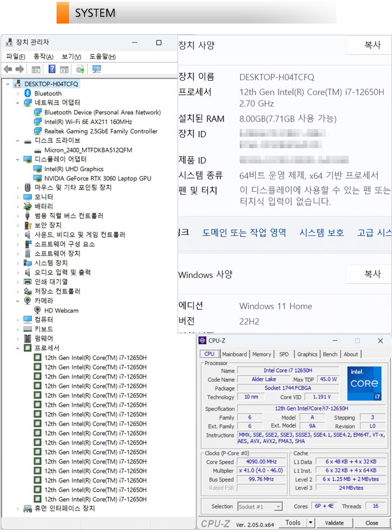Click the battery (배터리) category icon
This screenshot has height=532, width=392.
tap(28, 206)
